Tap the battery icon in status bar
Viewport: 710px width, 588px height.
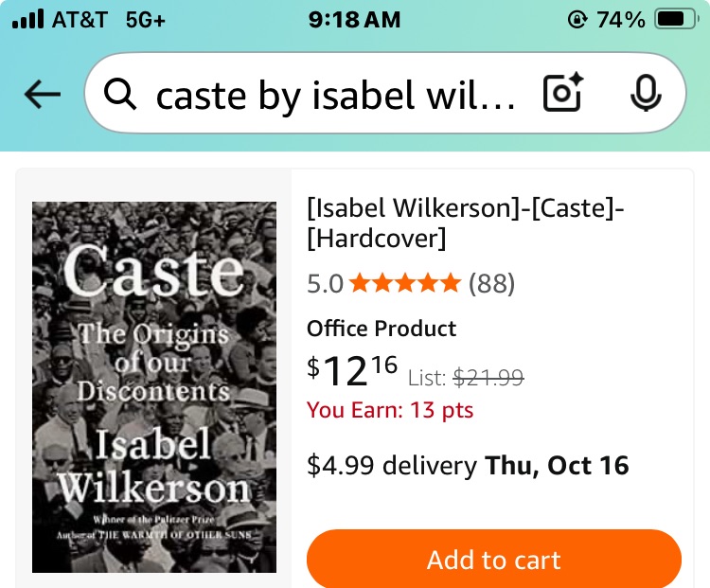point(676,19)
